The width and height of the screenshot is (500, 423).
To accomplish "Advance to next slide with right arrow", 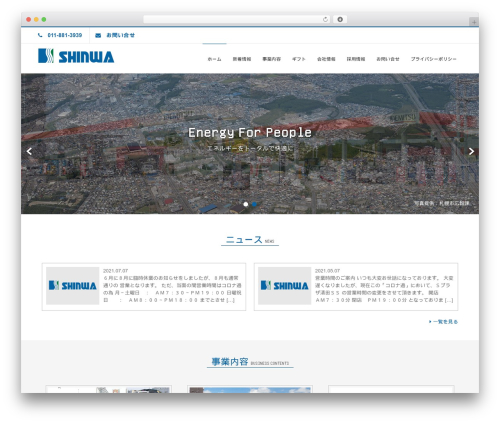I will 471,151.
